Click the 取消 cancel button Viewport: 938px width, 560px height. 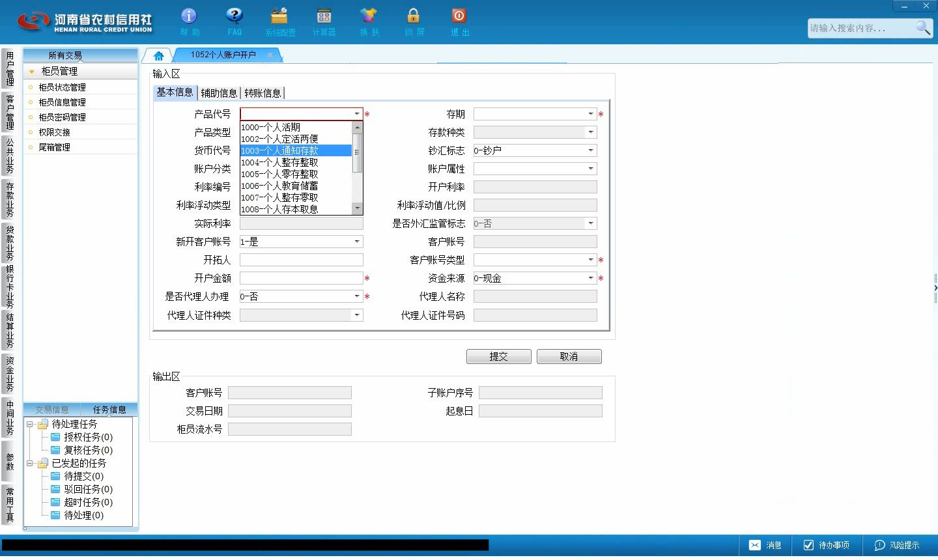[x=569, y=357]
